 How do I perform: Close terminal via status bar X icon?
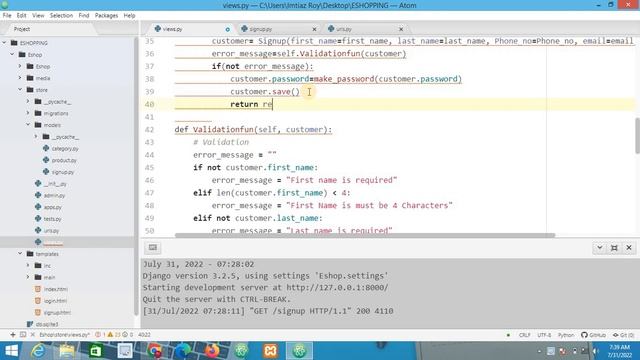coord(33,335)
